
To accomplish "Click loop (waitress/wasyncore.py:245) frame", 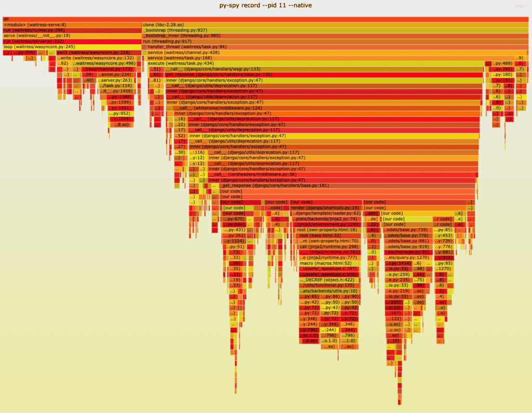I will tap(72, 47).
